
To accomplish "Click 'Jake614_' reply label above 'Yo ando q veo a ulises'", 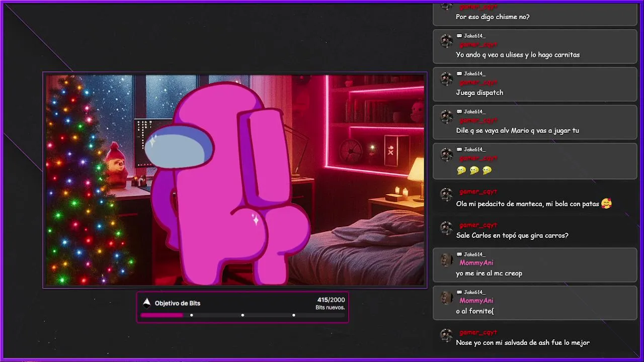I will [x=474, y=36].
